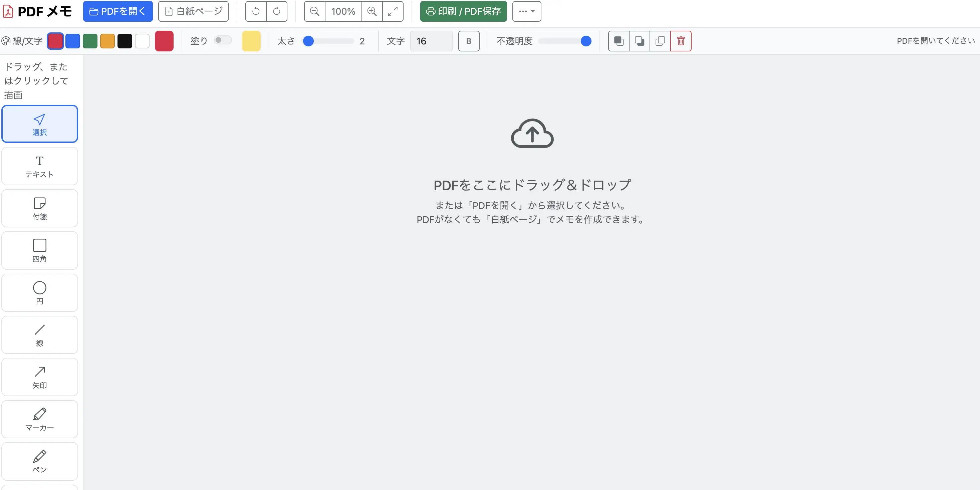This screenshot has width=980, height=490.
Task: Open the more options (…) dropdown
Action: (527, 11)
